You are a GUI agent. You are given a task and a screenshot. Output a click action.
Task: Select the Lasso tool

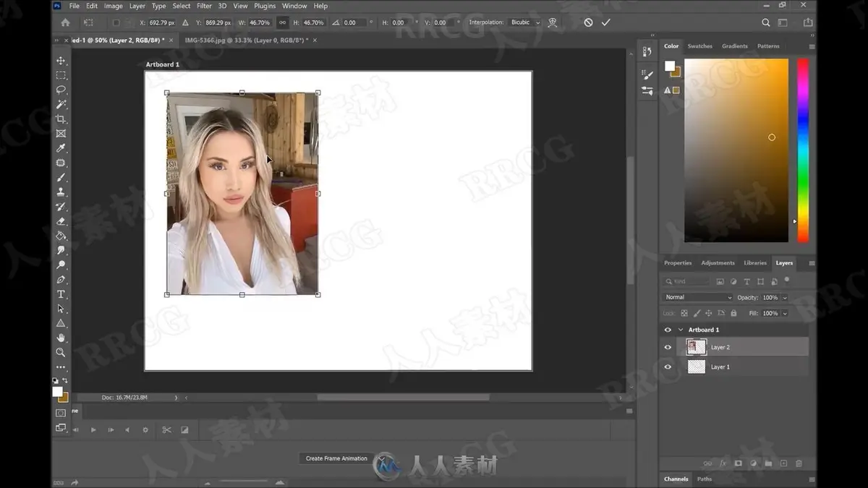tap(61, 90)
